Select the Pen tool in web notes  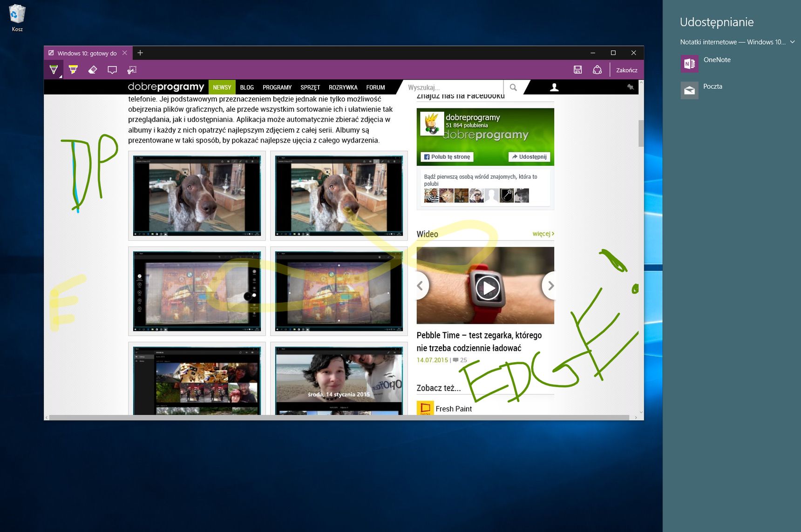coord(54,70)
